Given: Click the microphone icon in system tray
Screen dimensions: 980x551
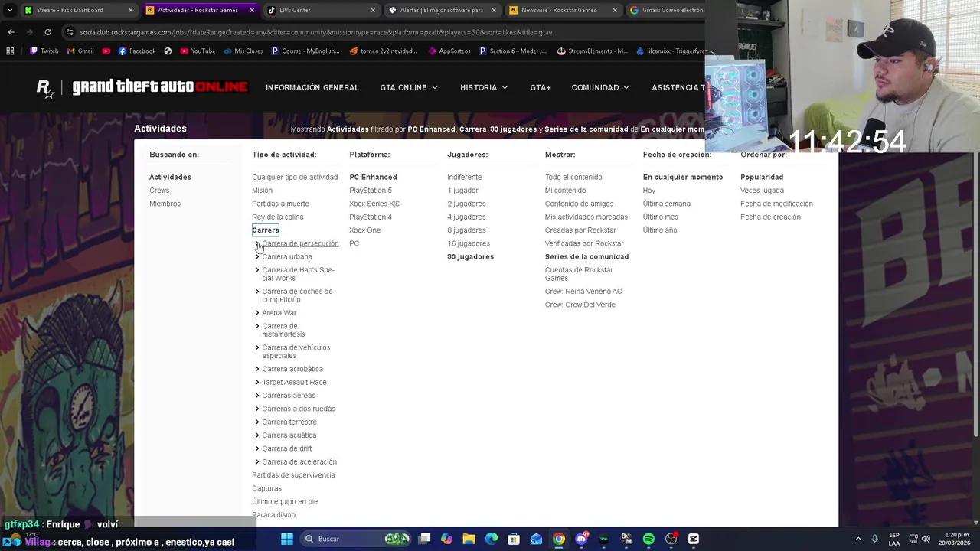Looking at the screenshot, I should click(x=874, y=539).
